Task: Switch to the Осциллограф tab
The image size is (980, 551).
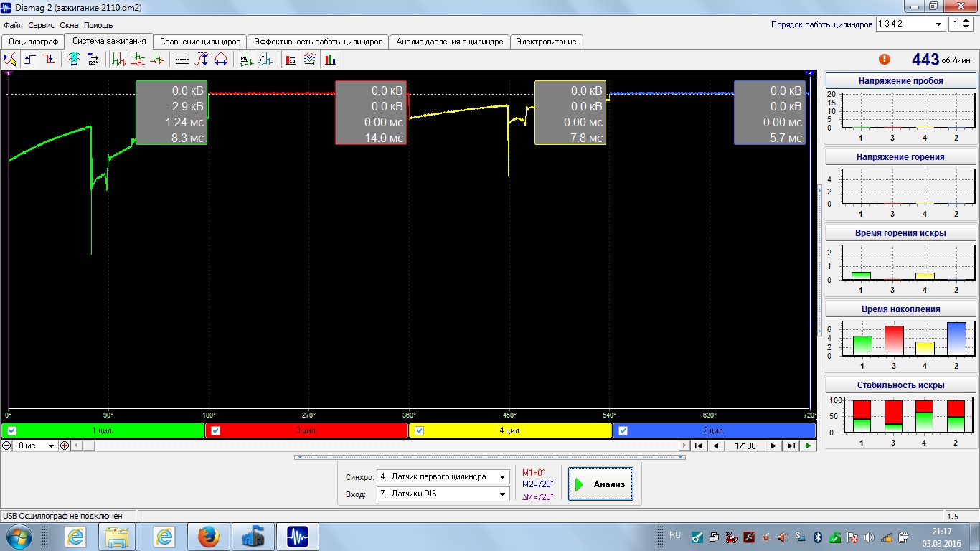Action: coord(33,42)
